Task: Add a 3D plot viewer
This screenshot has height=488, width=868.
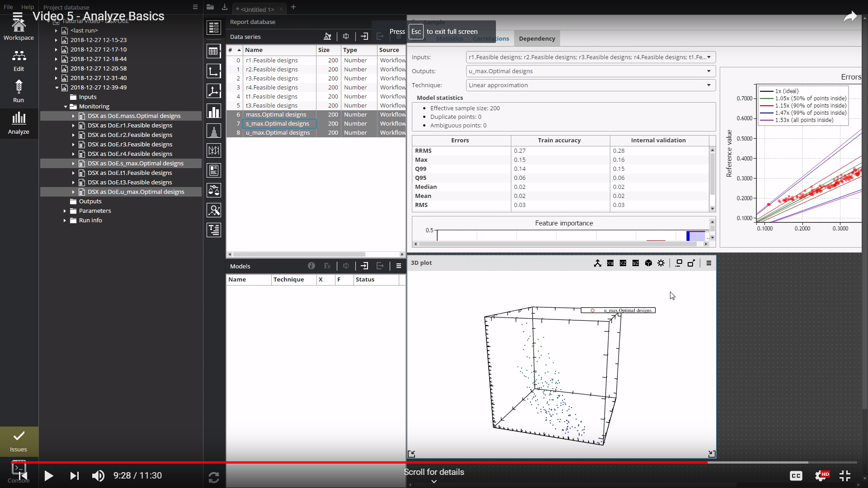Action: 214,91
